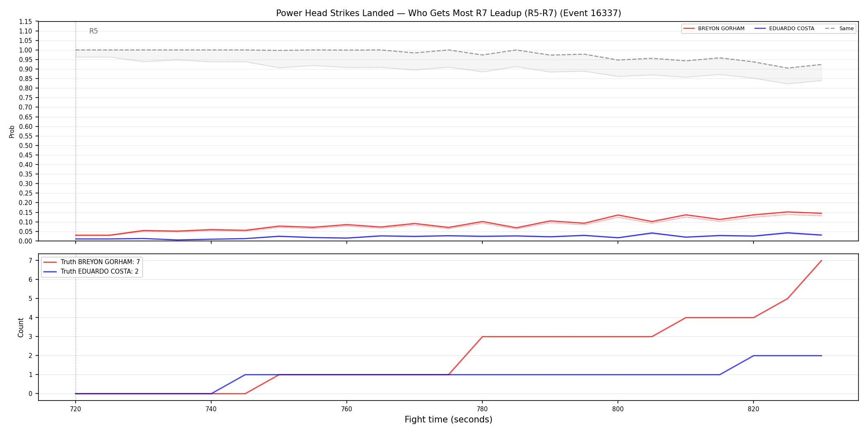Click the 7 tick on Count axis
This screenshot has width=868, height=434.
point(31,260)
